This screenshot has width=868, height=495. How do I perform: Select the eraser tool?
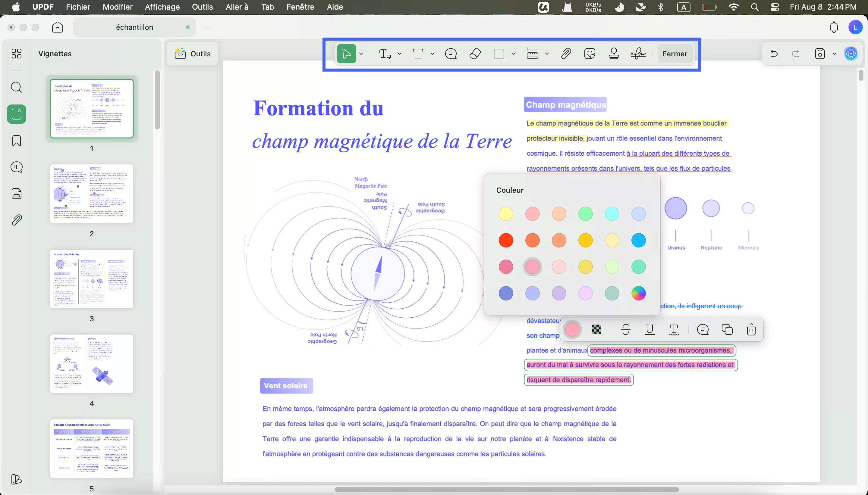pos(475,54)
